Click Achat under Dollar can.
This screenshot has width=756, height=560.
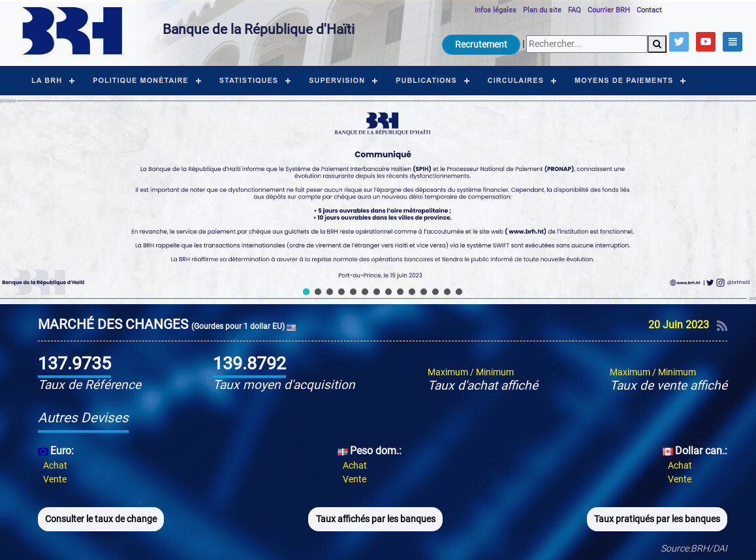coord(680,465)
